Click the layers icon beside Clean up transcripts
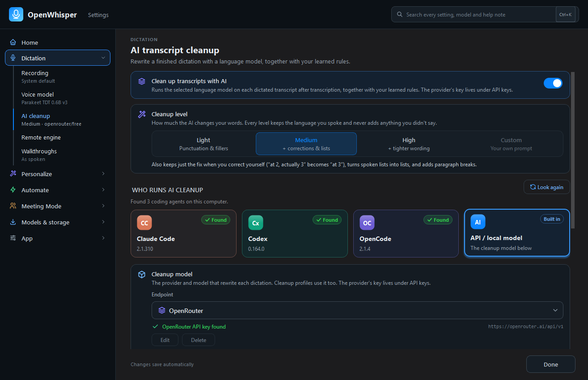Screen dimensions: 588x380 (142, 81)
